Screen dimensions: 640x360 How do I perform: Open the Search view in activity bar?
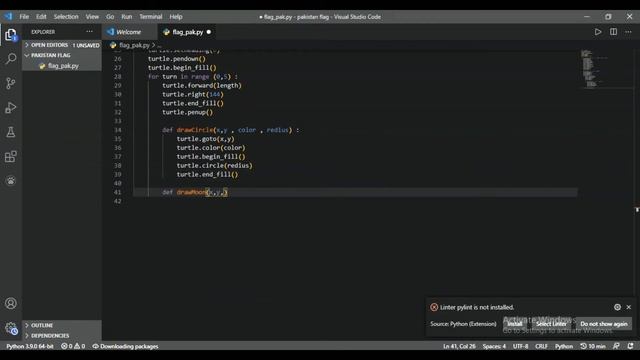(11, 59)
